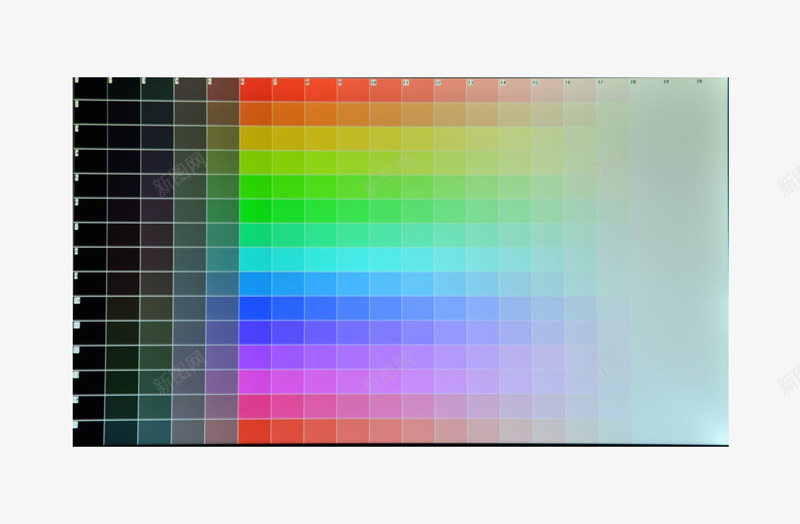Image resolution: width=800 pixels, height=524 pixels.
Task: Click the column header labeled 14
Action: tap(503, 82)
